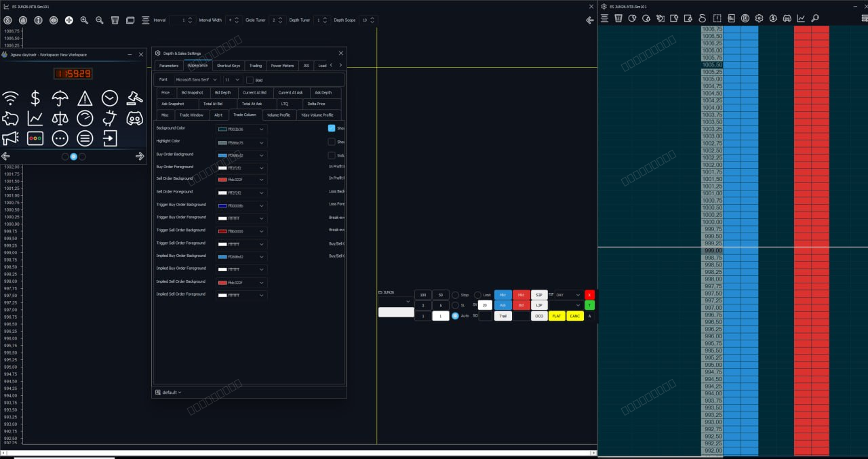Viewport: 868px width, 459px height.
Task: Click the search magnifier in right ladder toolbar
Action: (815, 18)
